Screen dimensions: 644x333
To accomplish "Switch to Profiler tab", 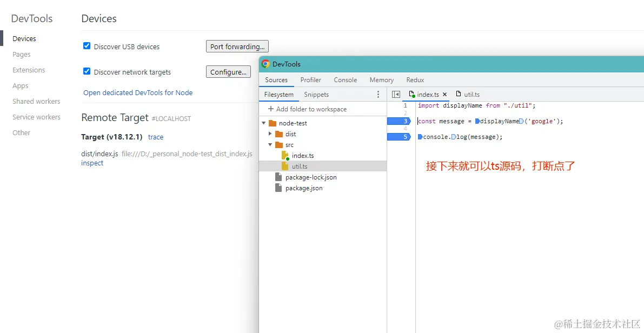I will point(310,79).
